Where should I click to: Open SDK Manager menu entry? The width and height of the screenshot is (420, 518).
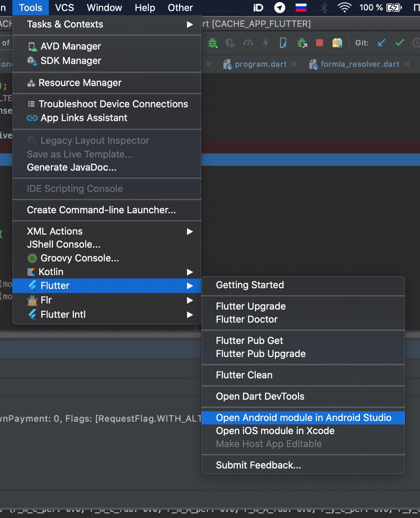pyautogui.click(x=107, y=61)
